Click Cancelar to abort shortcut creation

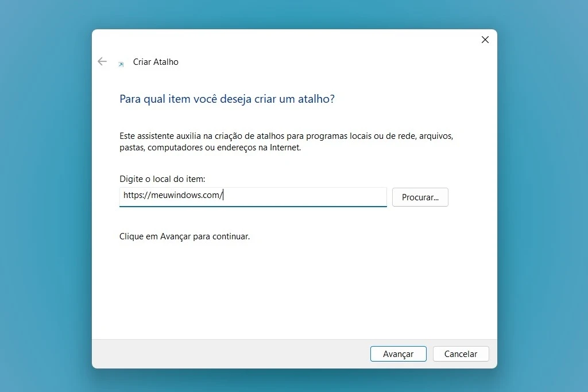click(461, 354)
